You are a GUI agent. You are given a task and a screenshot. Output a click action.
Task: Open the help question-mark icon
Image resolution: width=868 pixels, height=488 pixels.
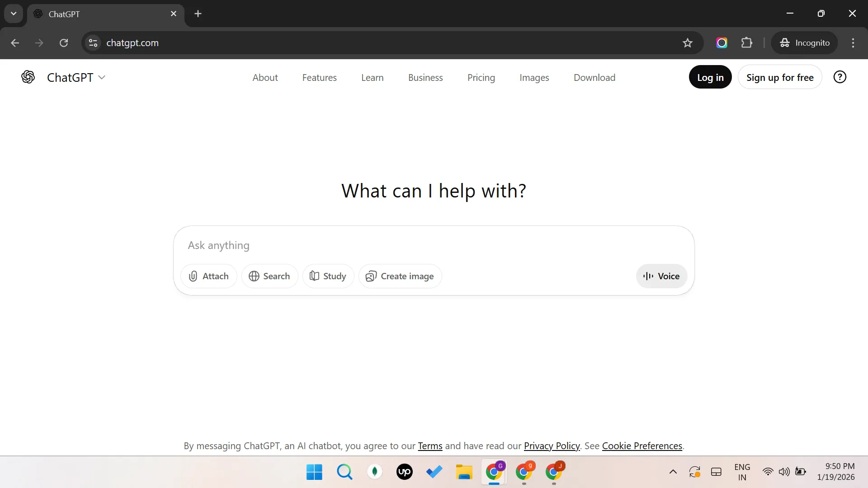point(840,77)
